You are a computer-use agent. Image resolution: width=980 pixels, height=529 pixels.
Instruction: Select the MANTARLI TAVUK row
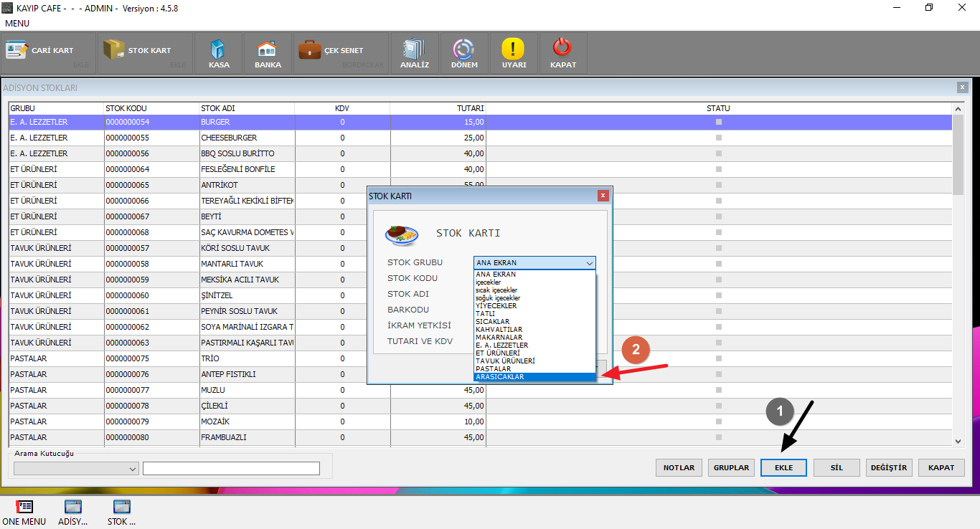click(481, 264)
